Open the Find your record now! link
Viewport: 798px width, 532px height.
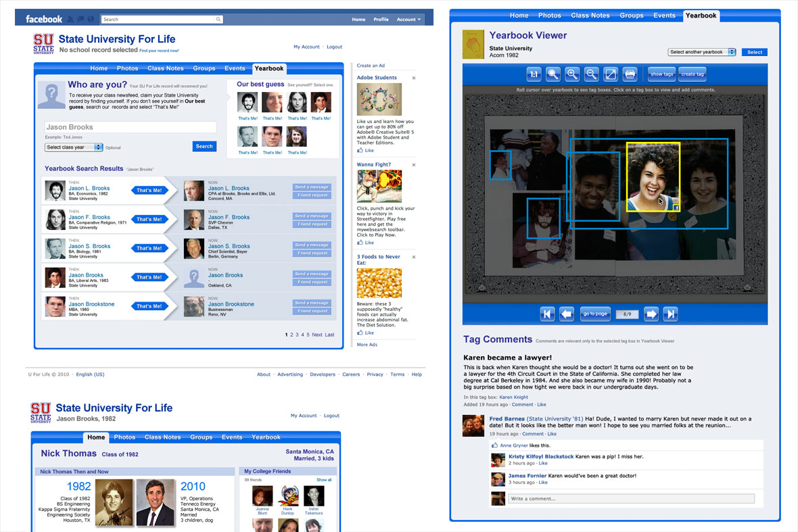[x=160, y=51]
